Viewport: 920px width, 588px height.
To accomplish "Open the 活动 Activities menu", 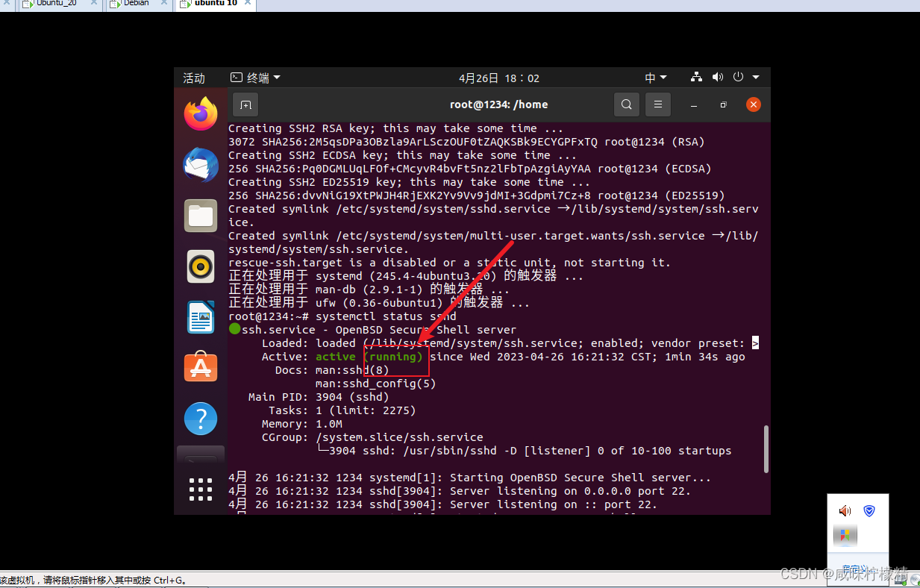I will coord(193,77).
